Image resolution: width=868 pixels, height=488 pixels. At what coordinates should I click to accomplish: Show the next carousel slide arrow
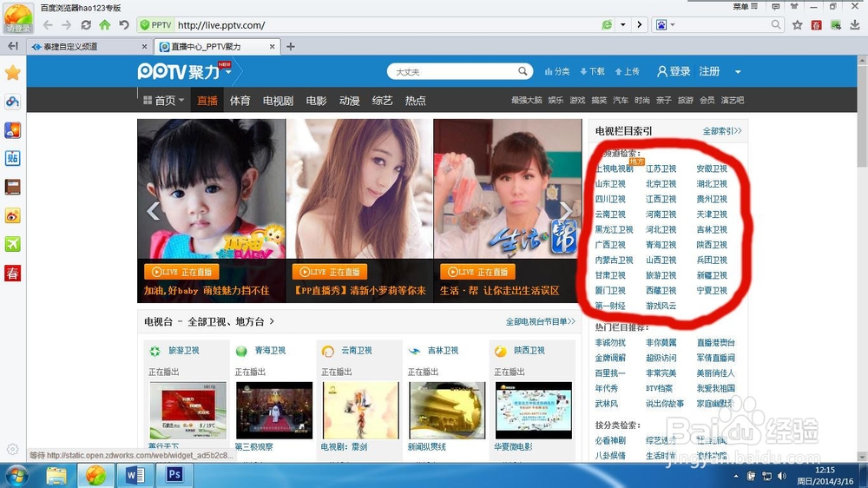tap(566, 210)
